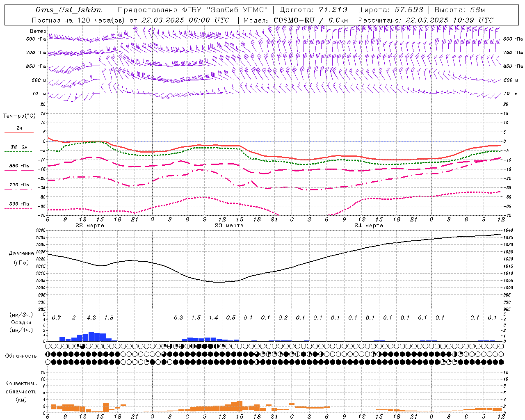This screenshot has width=525, height=420.
Task: Click the 500 м wind level label on left
Action: pyautogui.click(x=39, y=80)
